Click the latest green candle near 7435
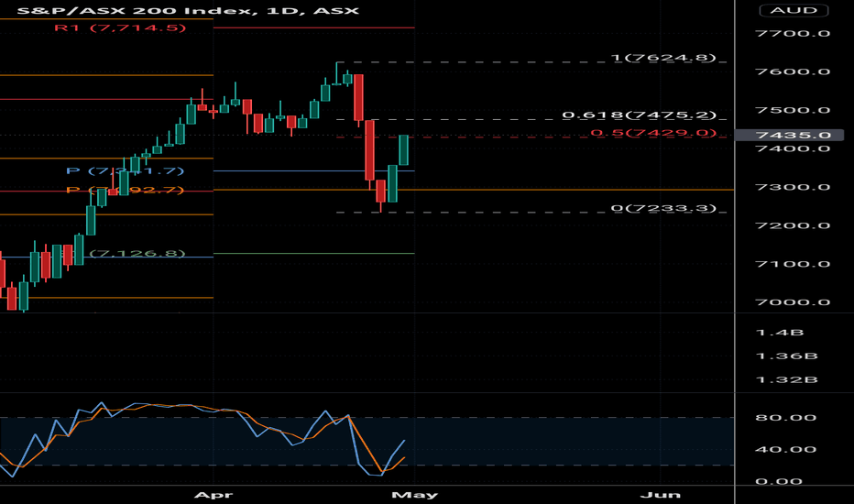Viewport: 854px width, 504px height. 403,150
